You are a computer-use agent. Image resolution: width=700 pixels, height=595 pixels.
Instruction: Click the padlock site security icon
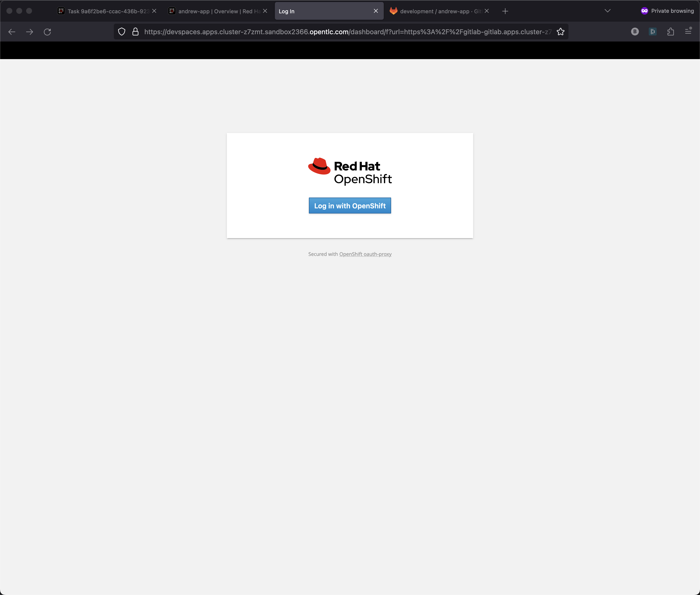[x=136, y=32]
